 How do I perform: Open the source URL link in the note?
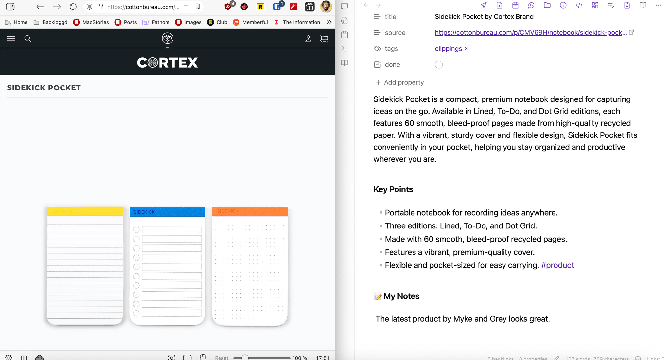(531, 32)
